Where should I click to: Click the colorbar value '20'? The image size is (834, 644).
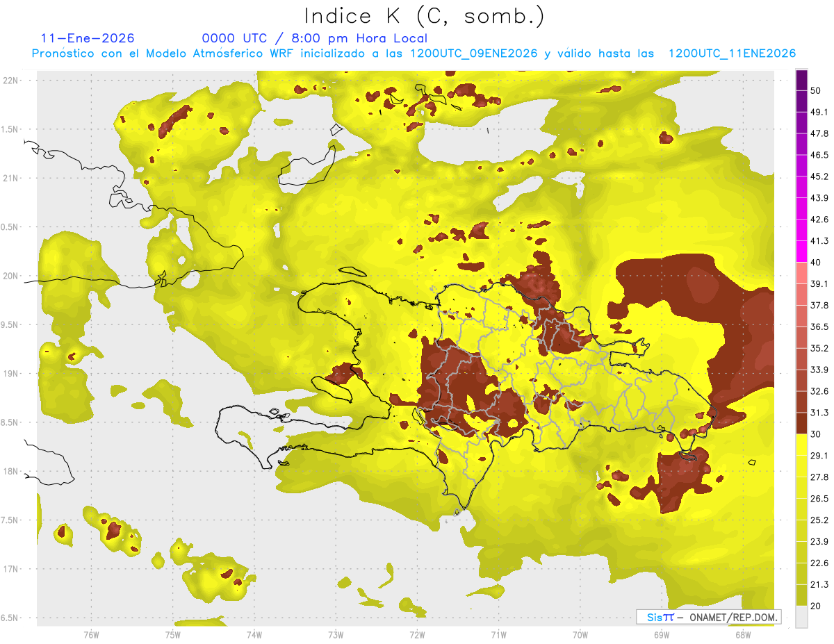point(817,606)
